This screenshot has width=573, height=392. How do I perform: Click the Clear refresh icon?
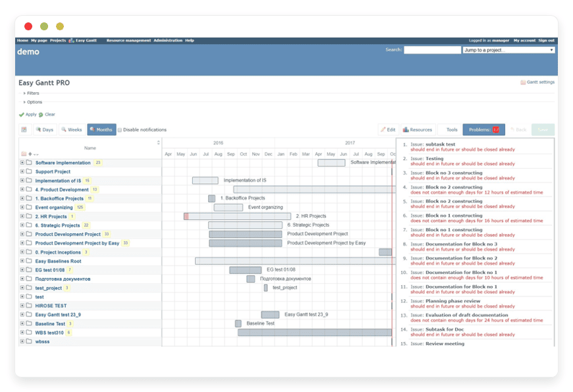41,115
